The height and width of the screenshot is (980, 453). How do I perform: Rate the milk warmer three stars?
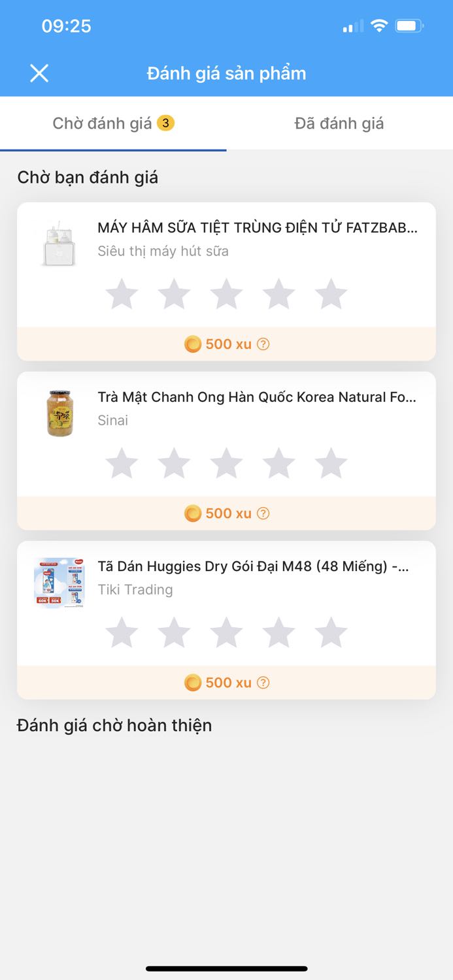coord(226,294)
